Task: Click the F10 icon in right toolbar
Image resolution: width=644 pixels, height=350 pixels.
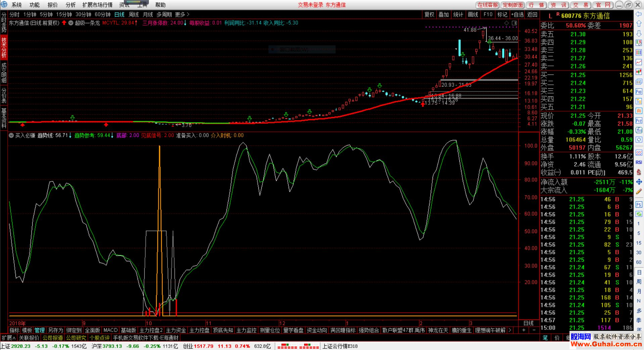Action: click(x=639, y=91)
